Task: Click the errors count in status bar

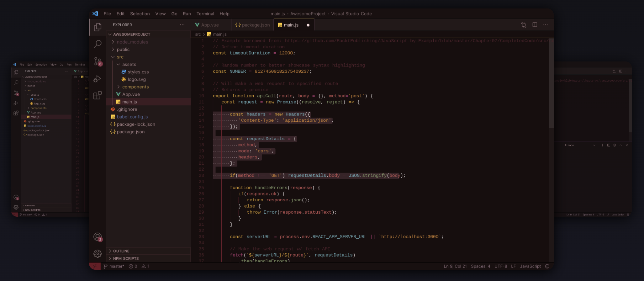Action: [x=133, y=266]
